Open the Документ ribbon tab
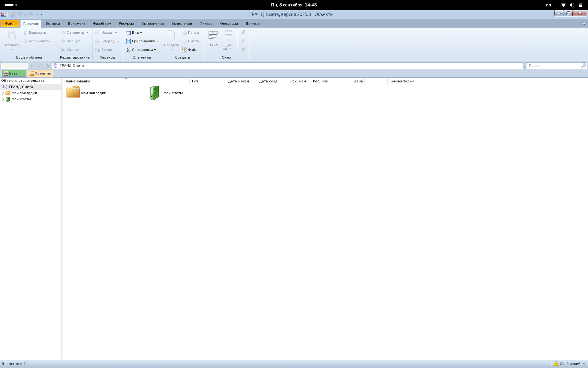 [x=76, y=24]
